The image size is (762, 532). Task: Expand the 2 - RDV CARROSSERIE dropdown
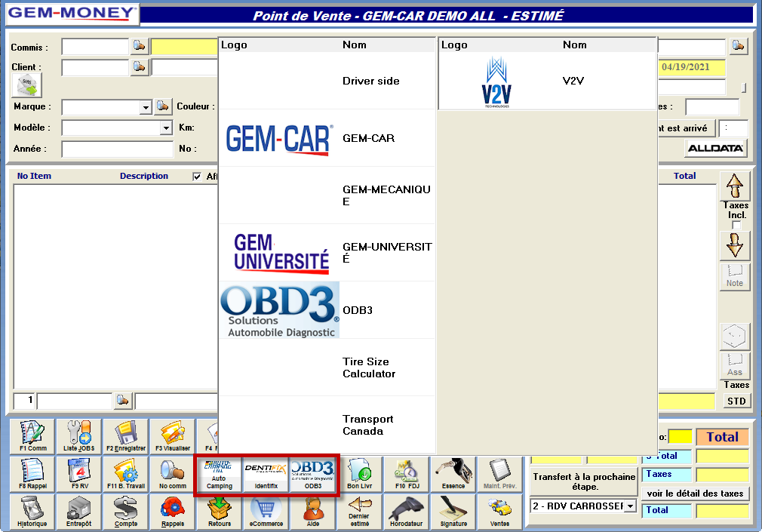click(630, 506)
